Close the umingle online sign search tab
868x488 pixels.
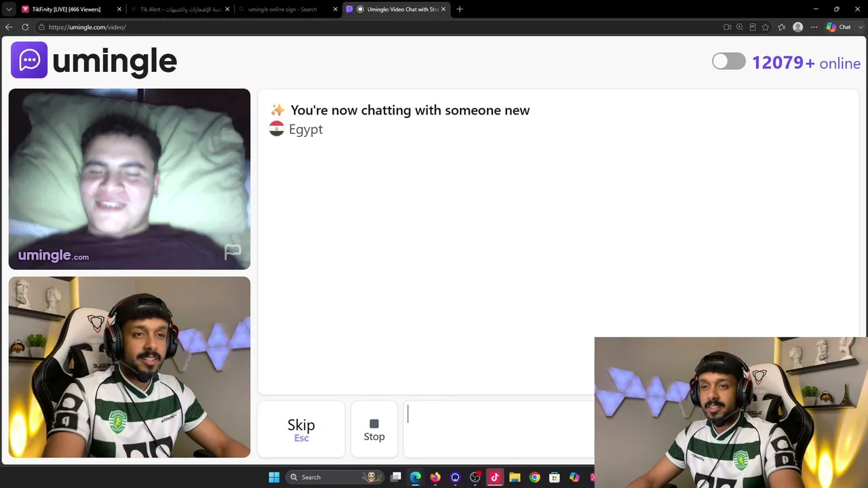tap(335, 9)
